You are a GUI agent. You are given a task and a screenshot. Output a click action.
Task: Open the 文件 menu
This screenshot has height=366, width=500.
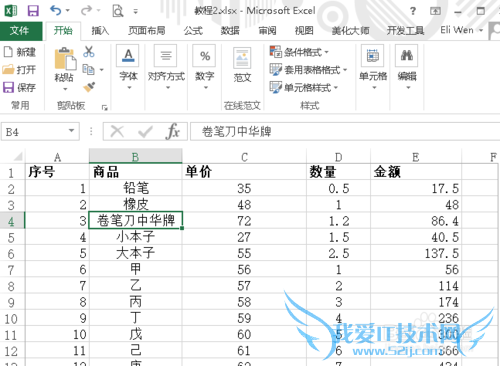click(21, 31)
